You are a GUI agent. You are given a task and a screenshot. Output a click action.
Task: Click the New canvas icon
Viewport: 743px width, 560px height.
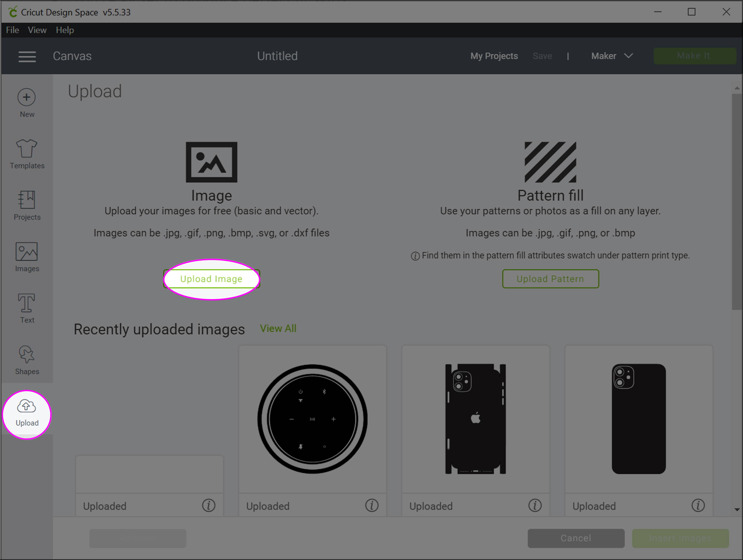[27, 103]
